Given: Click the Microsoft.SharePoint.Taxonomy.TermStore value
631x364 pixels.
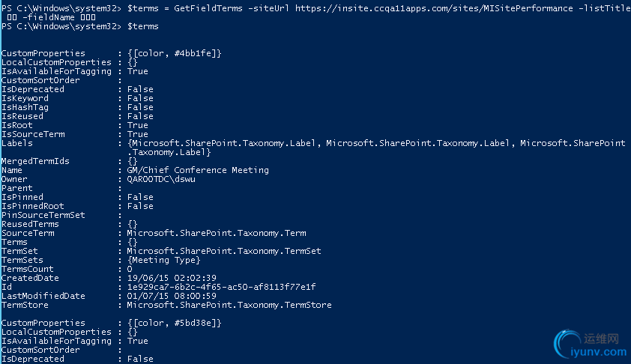Looking at the screenshot, I should tap(229, 305).
